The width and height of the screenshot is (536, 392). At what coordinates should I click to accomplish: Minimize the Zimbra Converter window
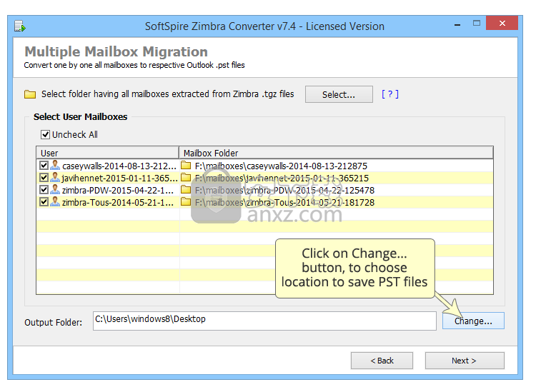click(x=457, y=24)
